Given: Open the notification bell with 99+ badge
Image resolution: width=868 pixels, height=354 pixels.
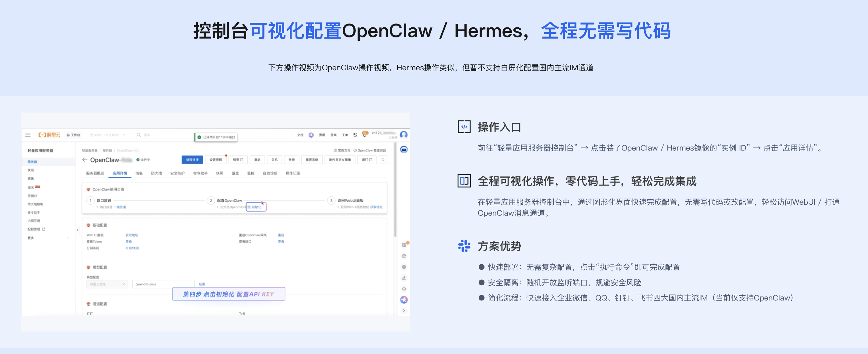Looking at the screenshot, I should pyautogui.click(x=365, y=134).
